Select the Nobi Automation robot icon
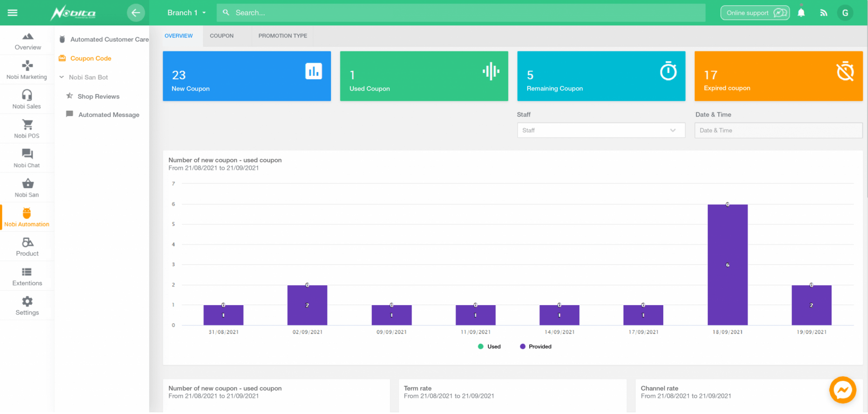 click(x=26, y=217)
